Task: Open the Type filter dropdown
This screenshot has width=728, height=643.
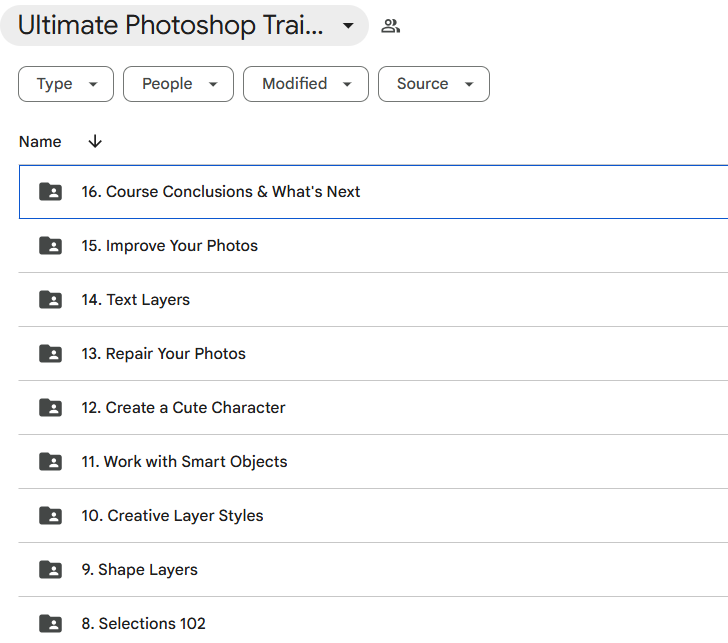Action: coord(66,84)
